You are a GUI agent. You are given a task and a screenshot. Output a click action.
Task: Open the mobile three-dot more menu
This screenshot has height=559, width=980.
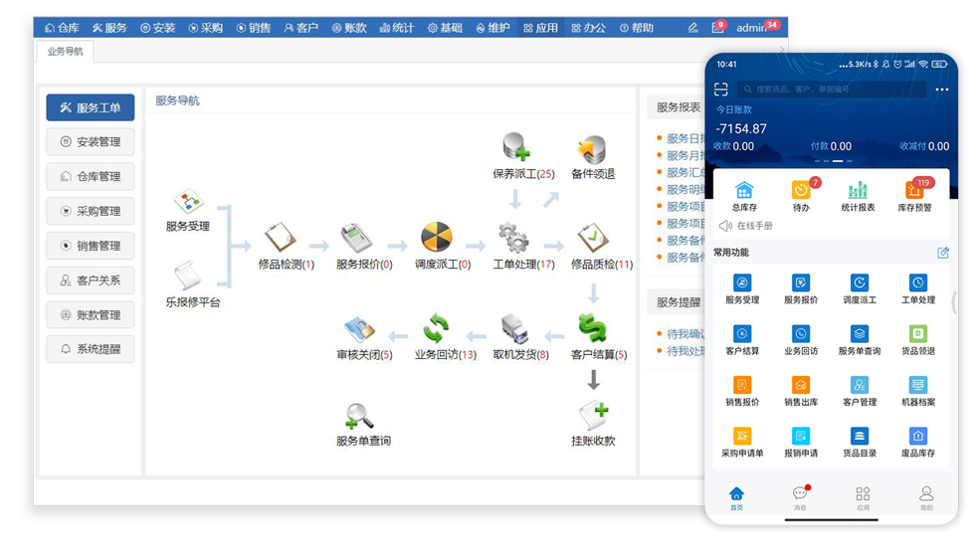point(942,90)
